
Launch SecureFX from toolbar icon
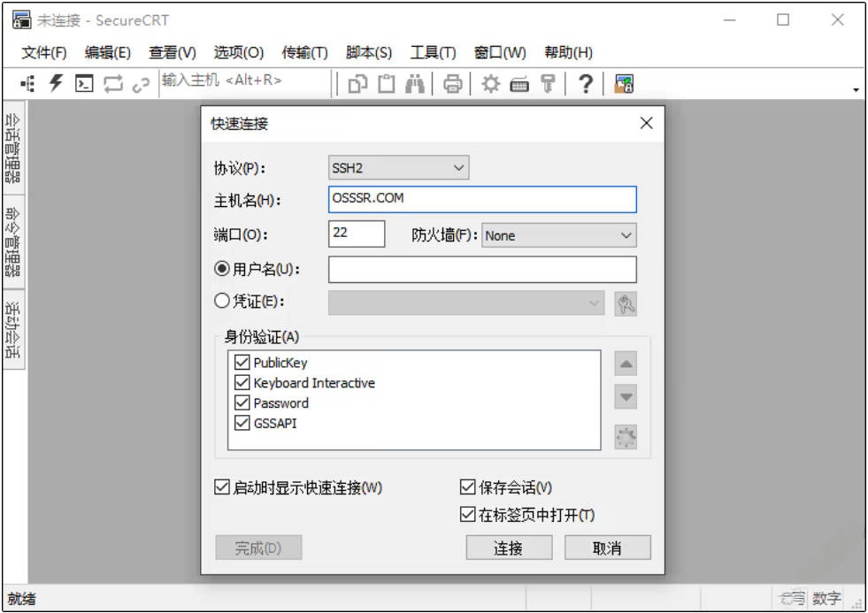coord(624,84)
